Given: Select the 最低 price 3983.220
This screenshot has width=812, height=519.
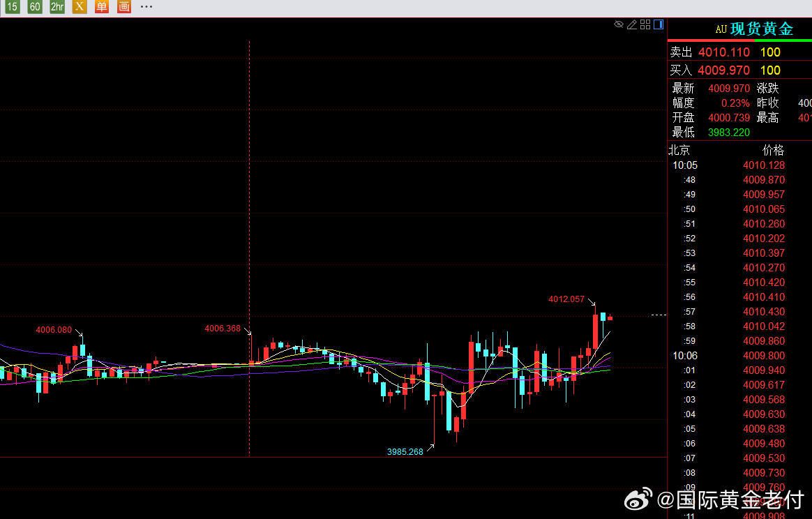Looking at the screenshot, I should click(x=728, y=133).
